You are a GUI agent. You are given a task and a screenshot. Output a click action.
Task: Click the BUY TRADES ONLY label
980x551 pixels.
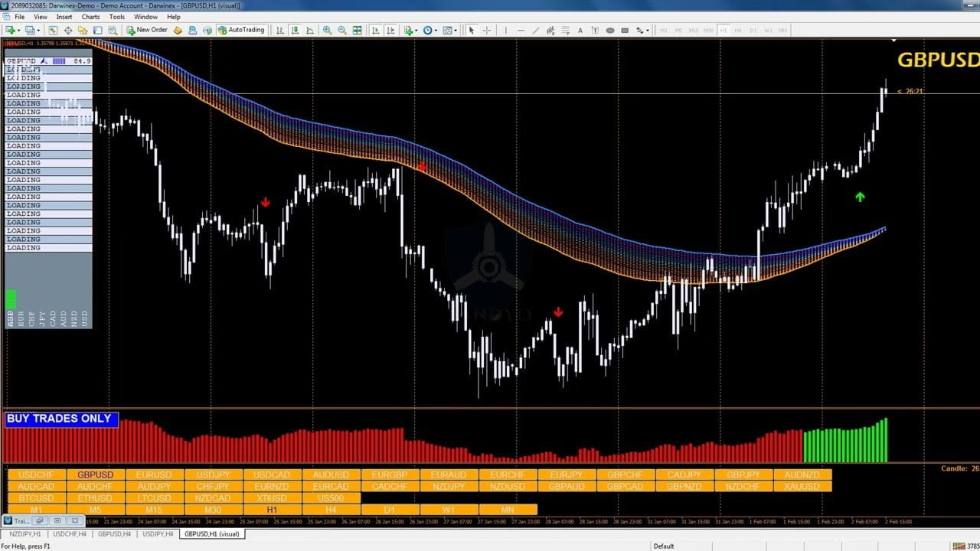(x=61, y=419)
